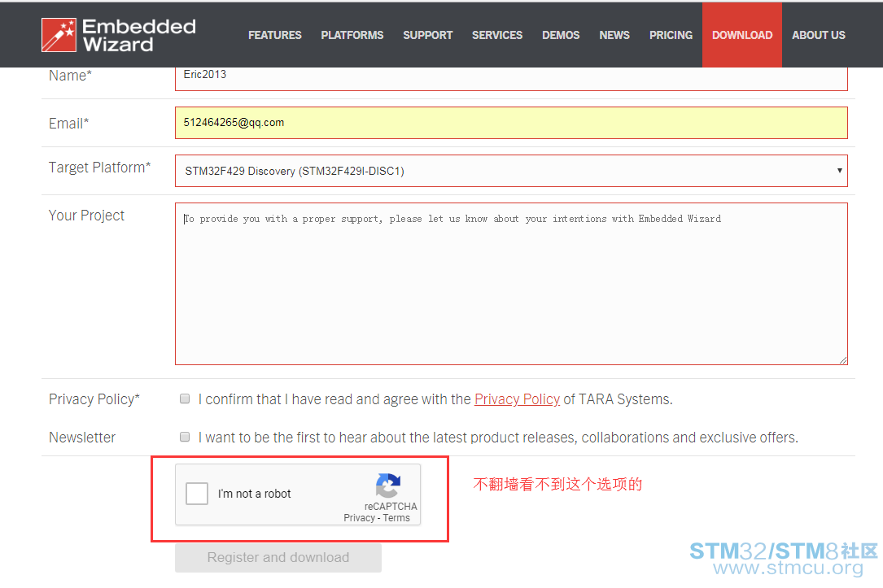Open reCAPTCHA Terms link
The image size is (883, 588).
pos(396,518)
